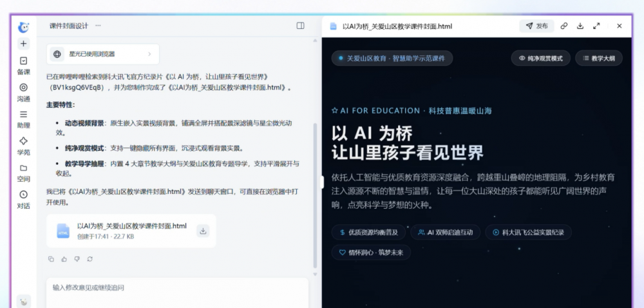Toggle 纯净观赏模式 in the preview
644x308 pixels.
click(x=540, y=59)
